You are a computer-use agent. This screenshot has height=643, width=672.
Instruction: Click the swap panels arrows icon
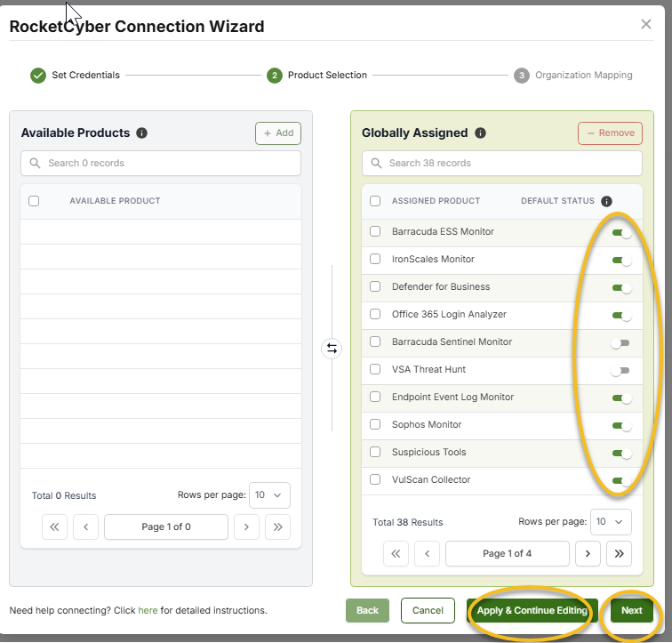click(332, 349)
